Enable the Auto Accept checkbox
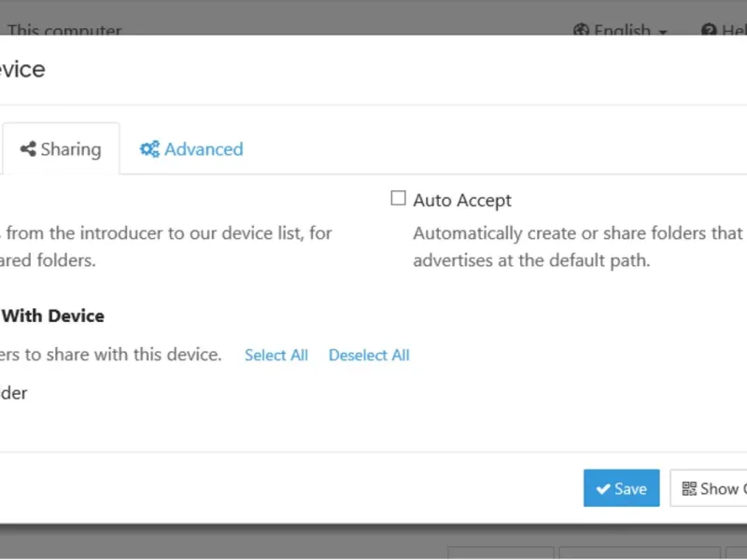The image size is (747, 560). point(399,199)
